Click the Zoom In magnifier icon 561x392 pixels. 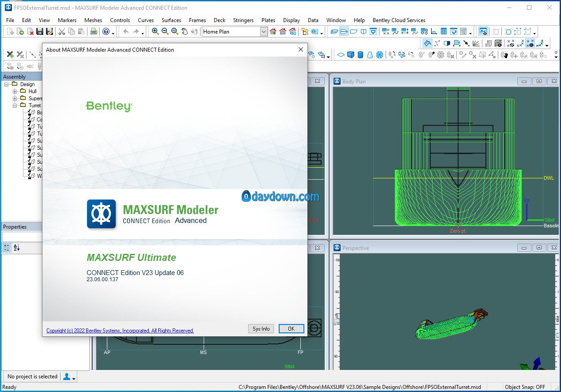pos(155,31)
